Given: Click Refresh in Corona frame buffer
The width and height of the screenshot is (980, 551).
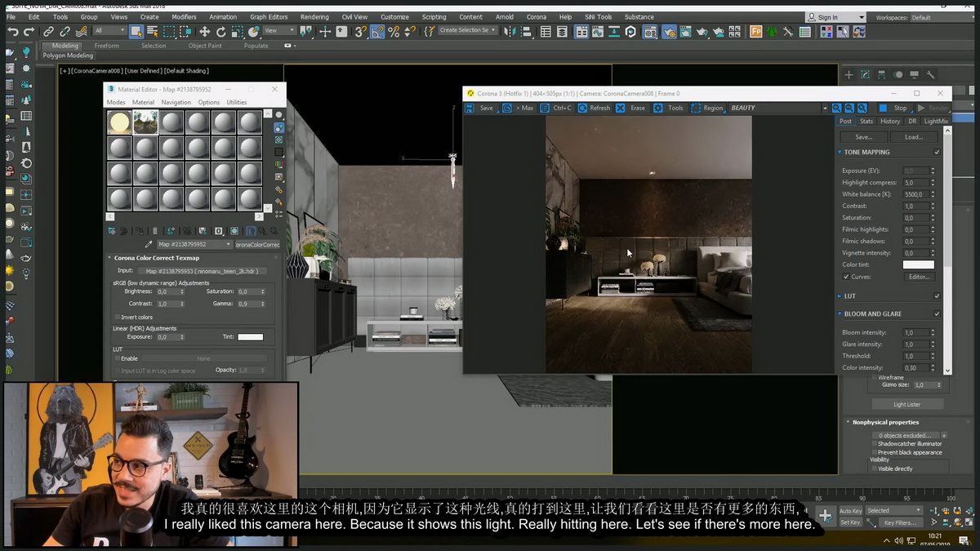Looking at the screenshot, I should (594, 108).
